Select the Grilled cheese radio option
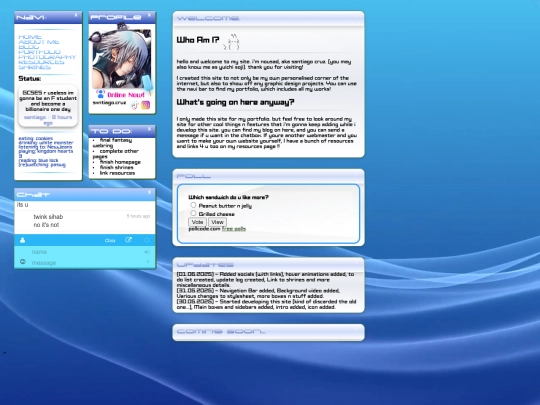Viewport: 540px width, 405px height. (x=193, y=213)
